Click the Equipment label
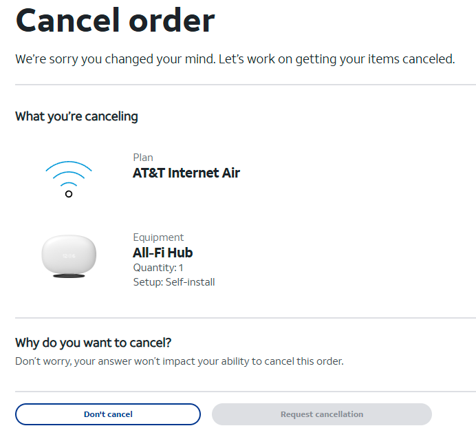Image resolution: width=476 pixels, height=448 pixels. coord(158,237)
